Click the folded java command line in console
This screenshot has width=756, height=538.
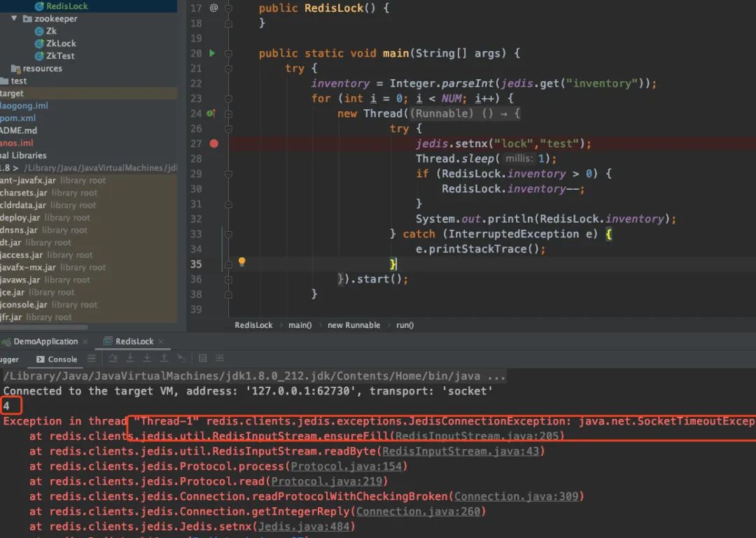pyautogui.click(x=254, y=376)
